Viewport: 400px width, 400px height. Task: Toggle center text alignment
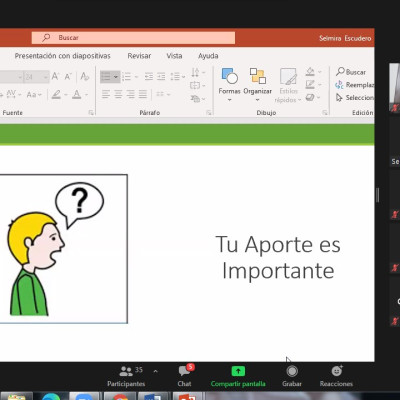click(x=118, y=94)
